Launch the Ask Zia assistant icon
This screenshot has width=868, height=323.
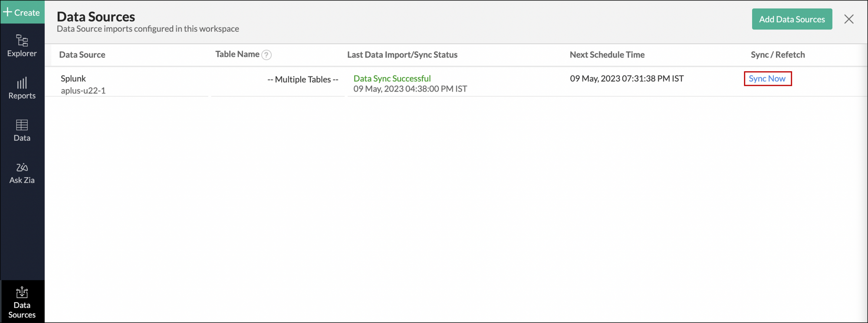point(22,168)
